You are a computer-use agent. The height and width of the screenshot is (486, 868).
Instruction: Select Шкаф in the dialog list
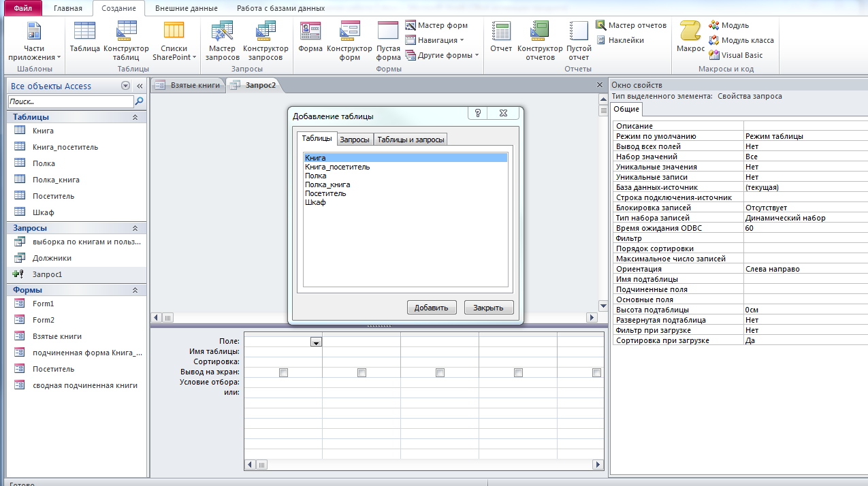(x=406, y=202)
